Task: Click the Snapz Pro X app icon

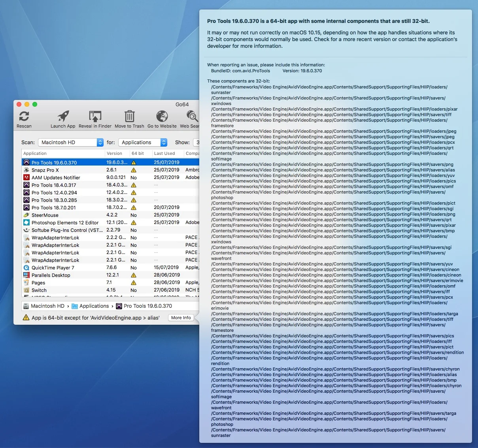Action: click(x=26, y=170)
